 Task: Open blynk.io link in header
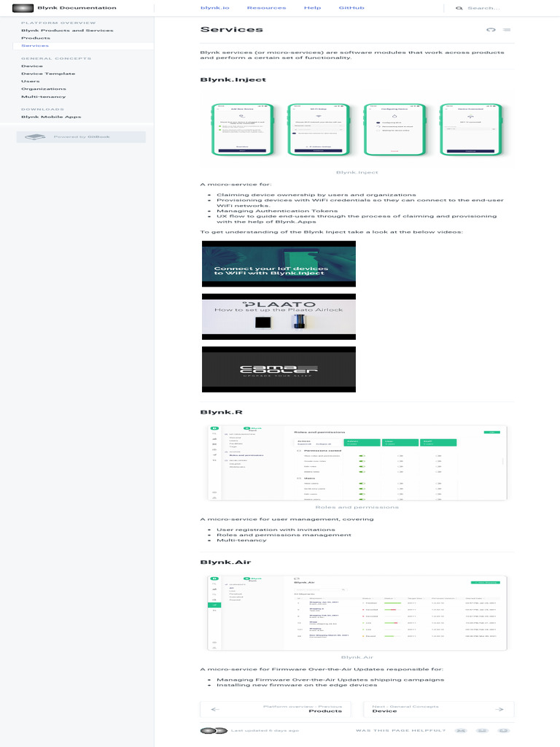tap(215, 7)
